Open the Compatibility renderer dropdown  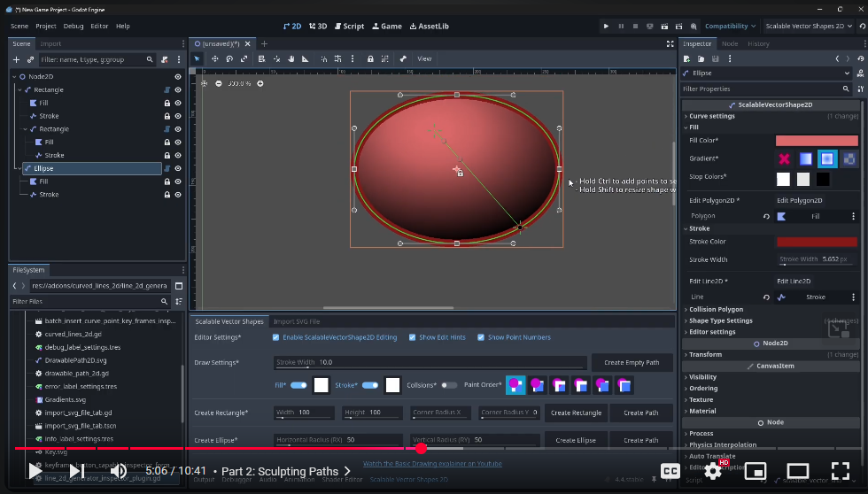(x=730, y=26)
